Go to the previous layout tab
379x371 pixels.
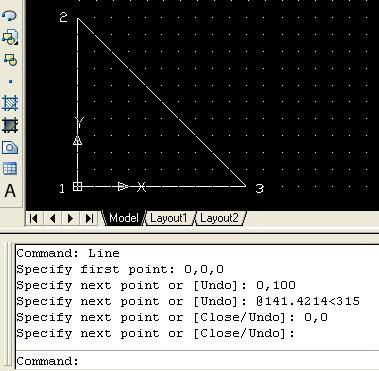52,219
